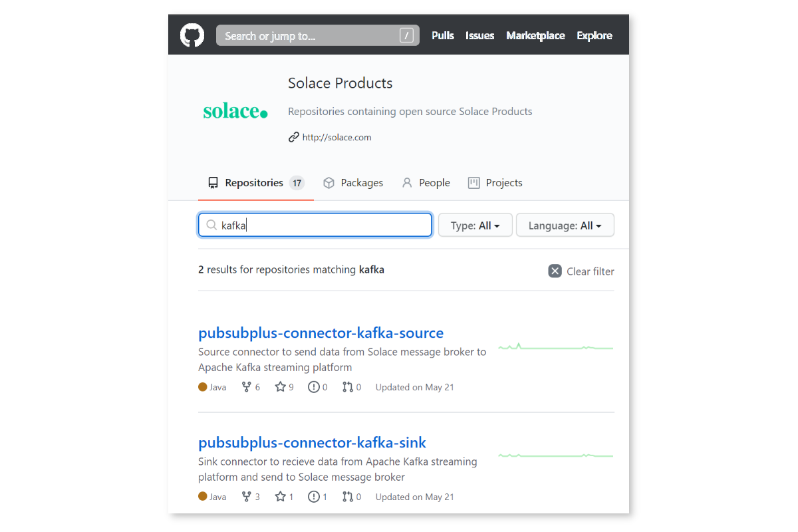The height and width of the screenshot is (532, 798).
Task: Click the star icon for kafka-source repository
Action: click(280, 387)
